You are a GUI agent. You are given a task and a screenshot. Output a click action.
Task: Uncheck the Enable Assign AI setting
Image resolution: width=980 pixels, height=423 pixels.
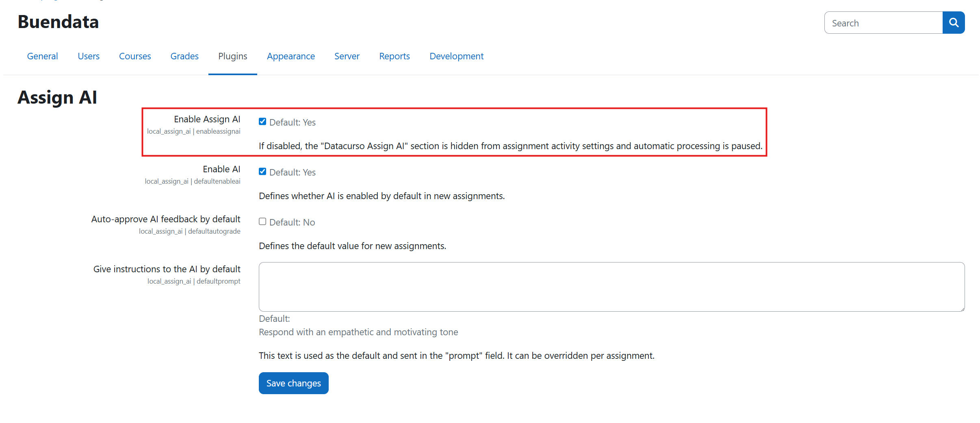(262, 121)
